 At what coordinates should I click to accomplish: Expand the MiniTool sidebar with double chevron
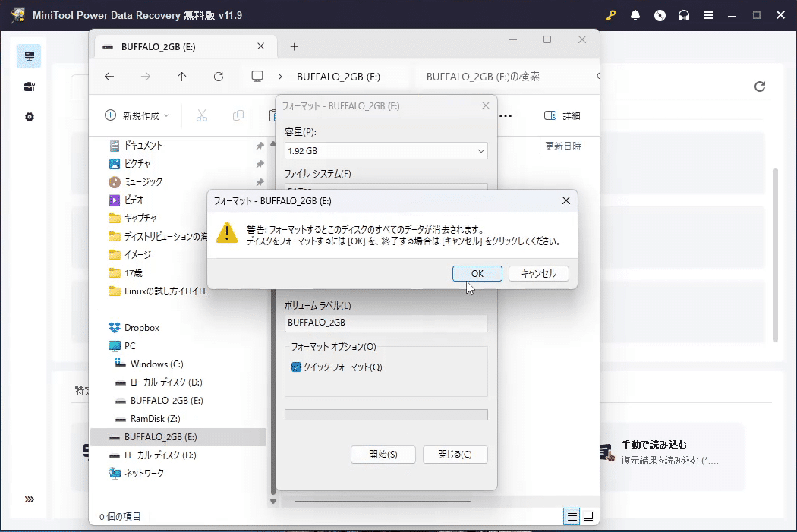pyautogui.click(x=29, y=499)
